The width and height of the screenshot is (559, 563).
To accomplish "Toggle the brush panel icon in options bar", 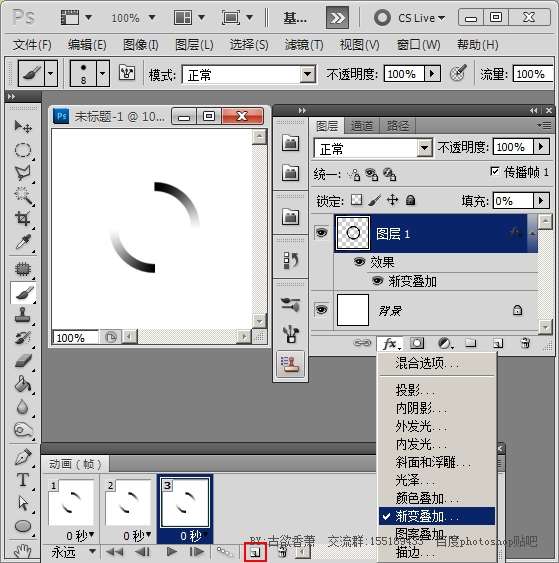I will [x=127, y=73].
